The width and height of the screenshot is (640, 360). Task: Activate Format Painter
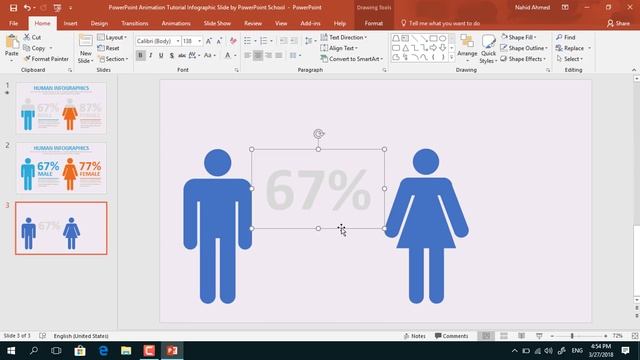[46, 59]
